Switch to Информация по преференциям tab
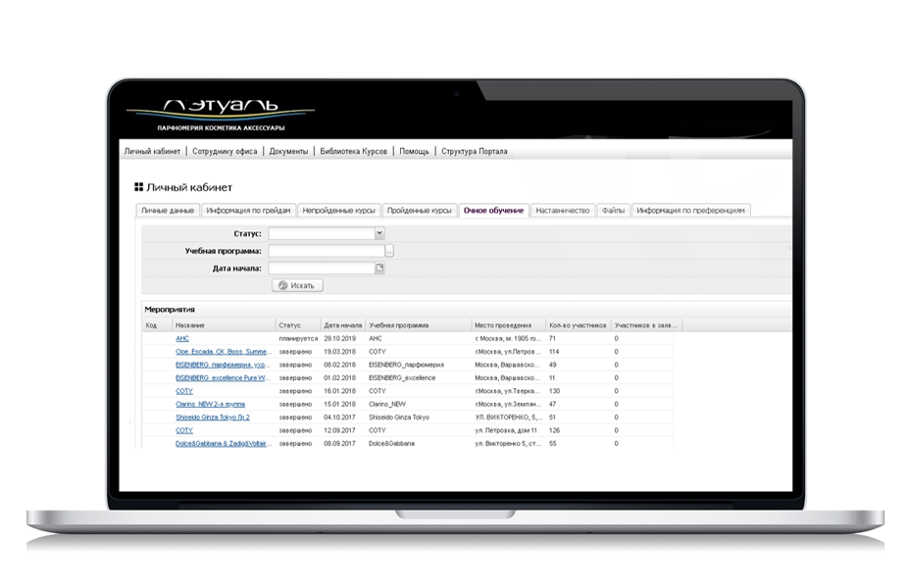This screenshot has width=908, height=588. [691, 210]
